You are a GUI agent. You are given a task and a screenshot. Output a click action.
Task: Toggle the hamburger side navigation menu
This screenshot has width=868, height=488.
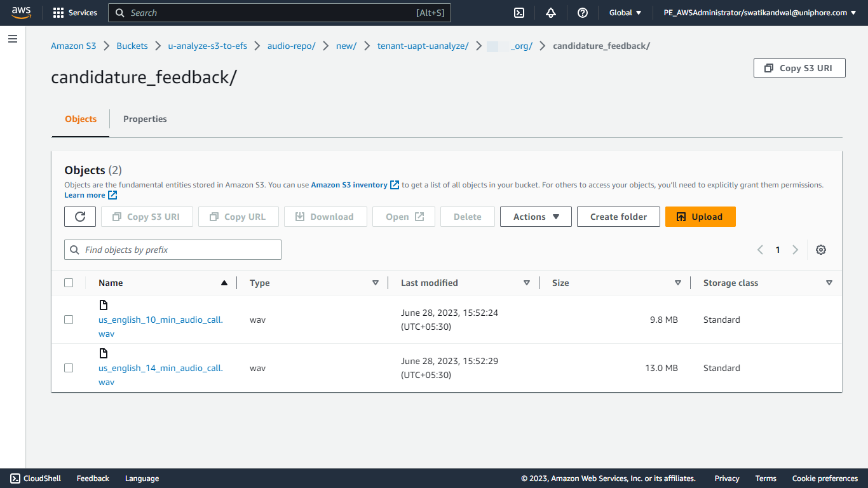click(x=13, y=39)
